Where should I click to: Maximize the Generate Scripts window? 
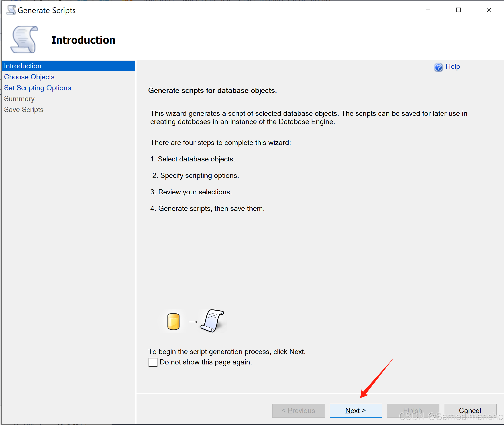click(x=458, y=10)
